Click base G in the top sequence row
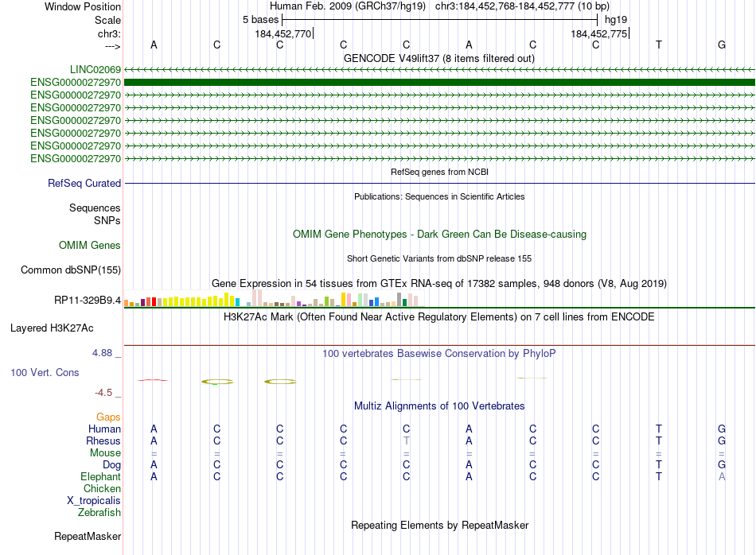This screenshot has width=756, height=555. 722,45
